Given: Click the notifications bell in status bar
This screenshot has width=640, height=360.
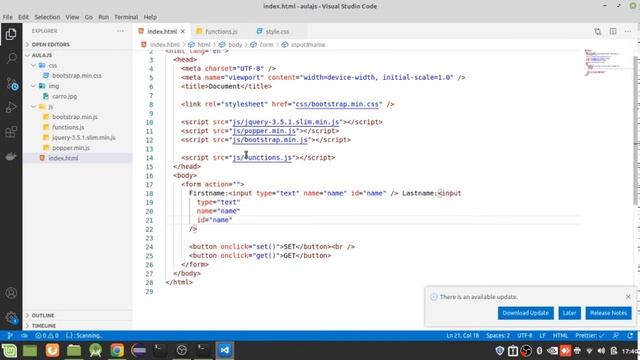Looking at the screenshot, I should (630, 336).
